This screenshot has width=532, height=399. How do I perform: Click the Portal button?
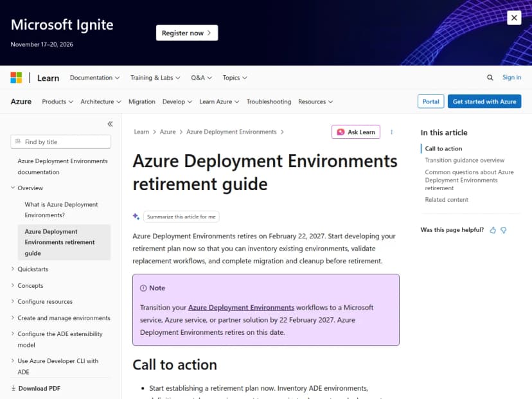click(x=430, y=102)
